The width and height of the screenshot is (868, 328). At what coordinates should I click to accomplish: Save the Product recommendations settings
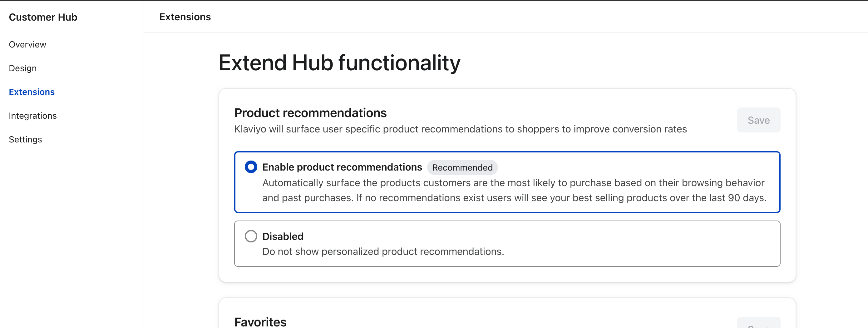[758, 120]
